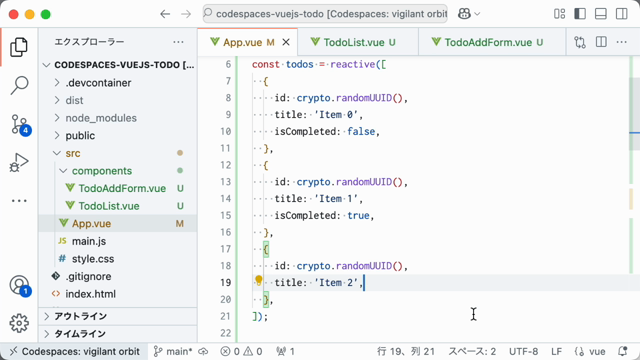Open Run and Debug view

[19, 162]
